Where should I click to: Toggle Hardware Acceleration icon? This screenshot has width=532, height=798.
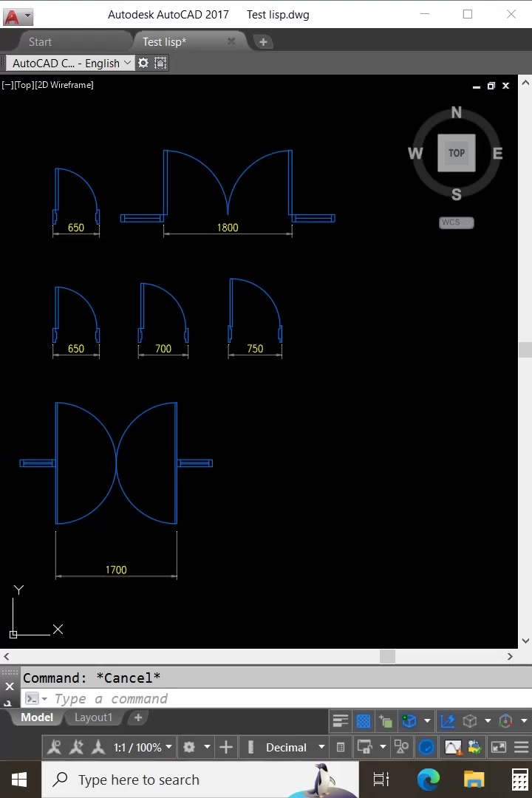click(x=426, y=747)
